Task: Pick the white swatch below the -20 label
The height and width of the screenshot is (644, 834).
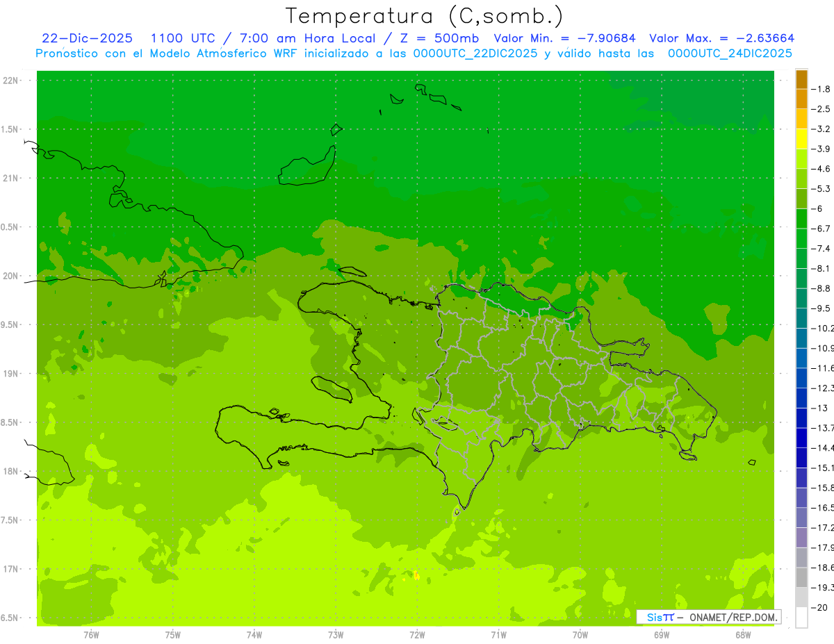Action: pos(801,617)
